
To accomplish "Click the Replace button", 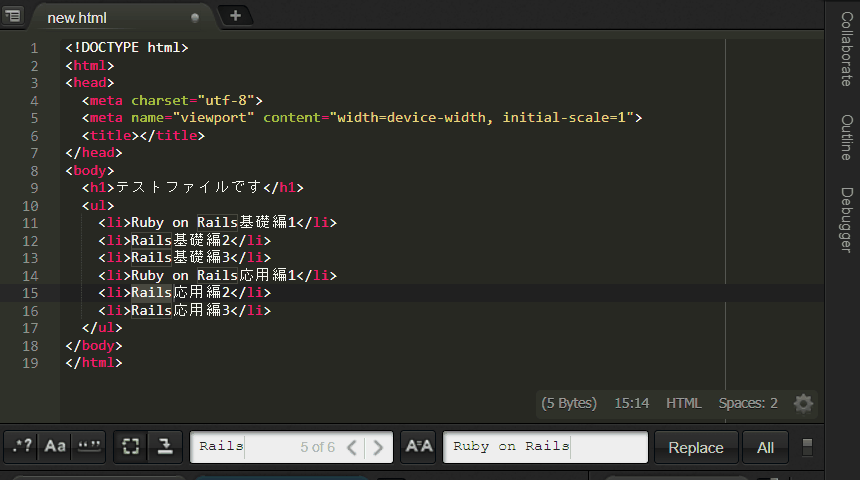I will [695, 448].
